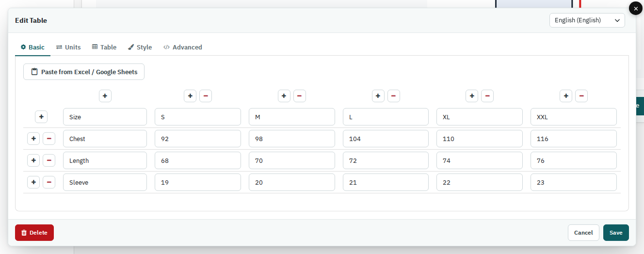The width and height of the screenshot is (644, 254).
Task: Edit the XL column header field
Action: click(480, 117)
